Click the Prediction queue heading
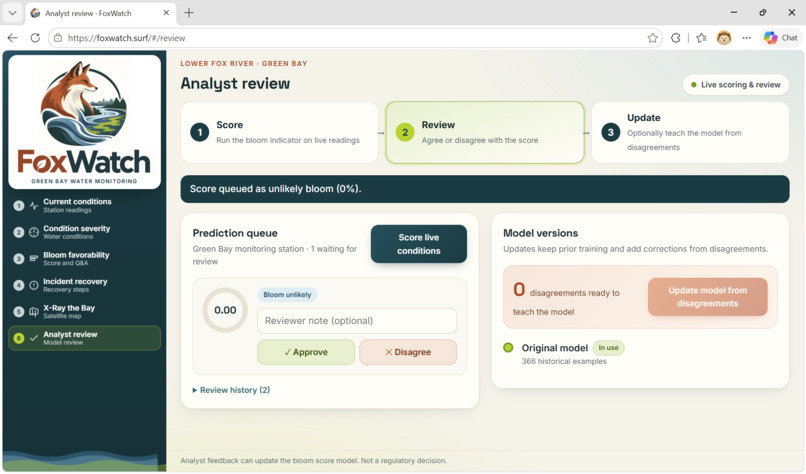 click(x=235, y=233)
